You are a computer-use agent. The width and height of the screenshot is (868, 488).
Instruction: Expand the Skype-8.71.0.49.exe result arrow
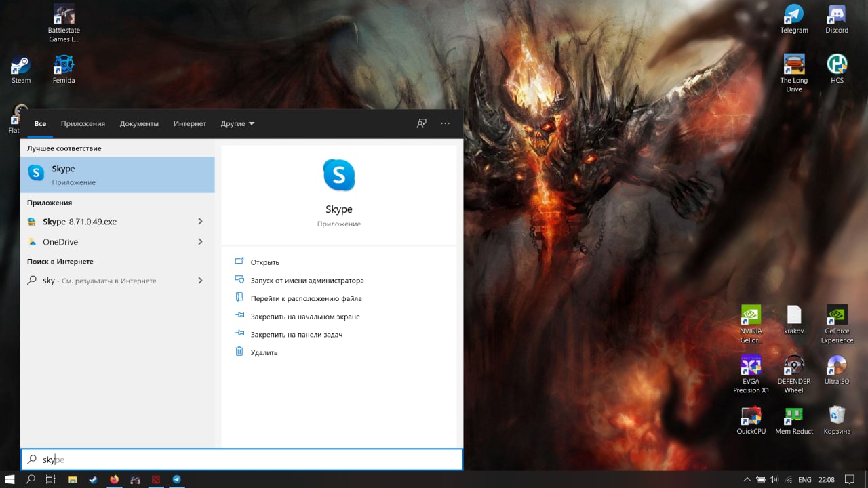(x=200, y=222)
